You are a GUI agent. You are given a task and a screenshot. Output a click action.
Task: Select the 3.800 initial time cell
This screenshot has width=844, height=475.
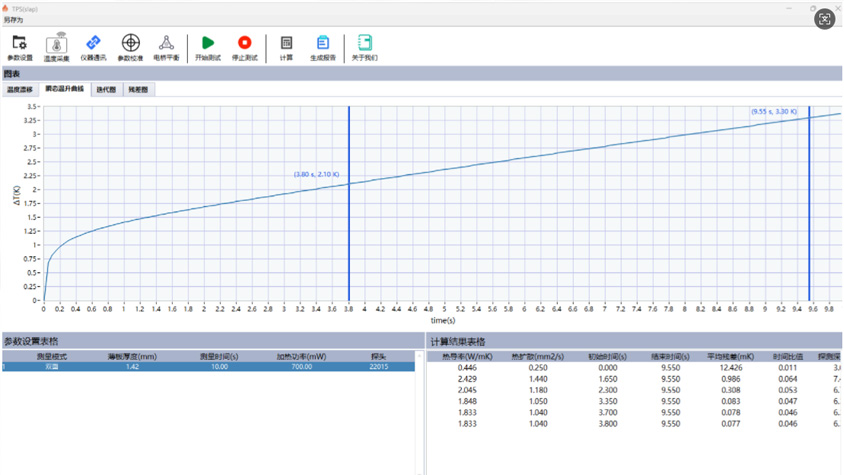608,424
